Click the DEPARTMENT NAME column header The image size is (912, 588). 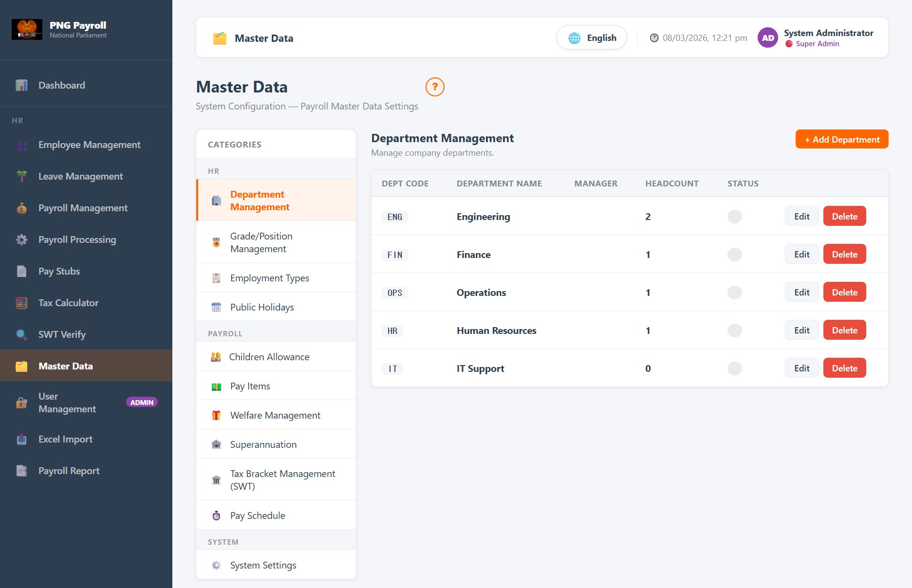tap(499, 184)
